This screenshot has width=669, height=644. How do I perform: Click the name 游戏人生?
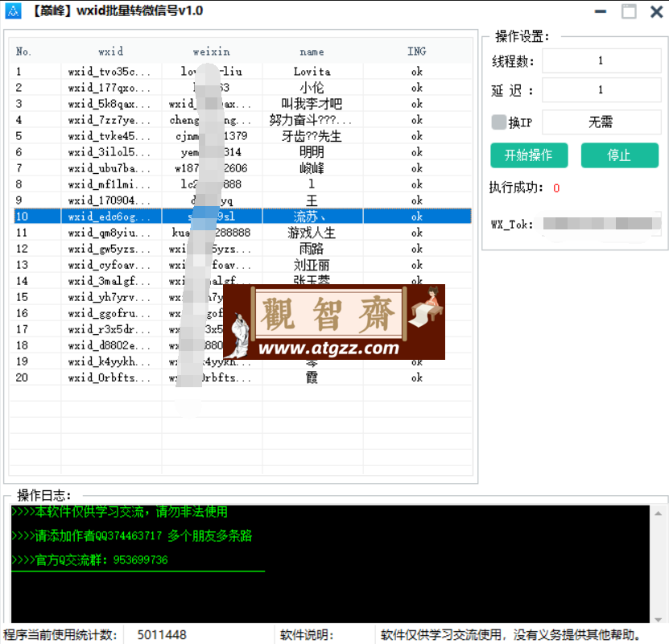[312, 233]
